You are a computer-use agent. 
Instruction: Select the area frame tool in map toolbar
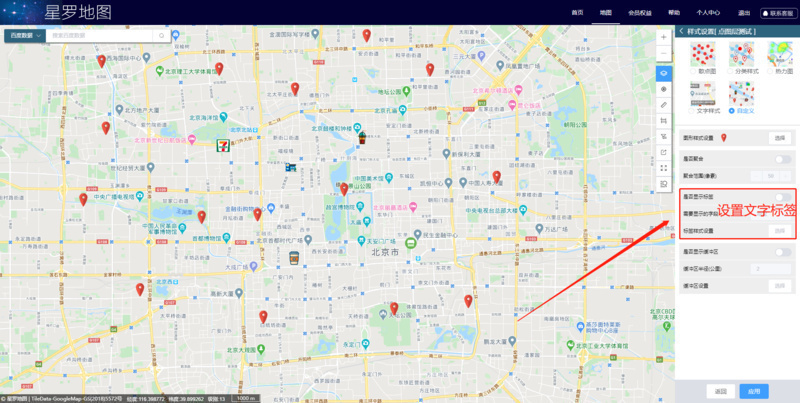(664, 120)
